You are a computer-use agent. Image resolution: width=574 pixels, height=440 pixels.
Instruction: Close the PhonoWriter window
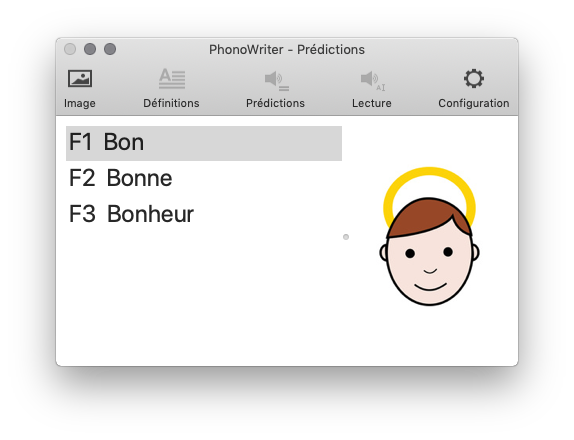[x=70, y=49]
